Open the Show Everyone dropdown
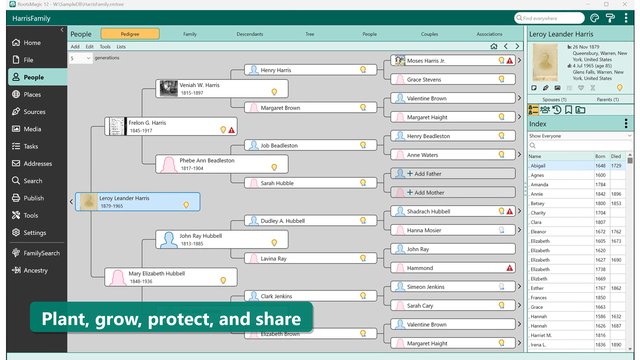This screenshot has height=360, width=640. click(580, 136)
